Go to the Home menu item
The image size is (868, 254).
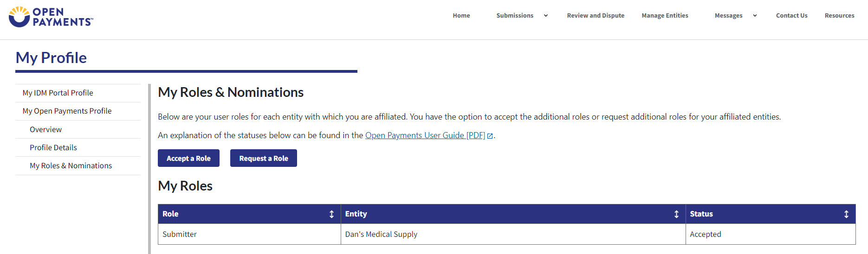[x=461, y=16]
